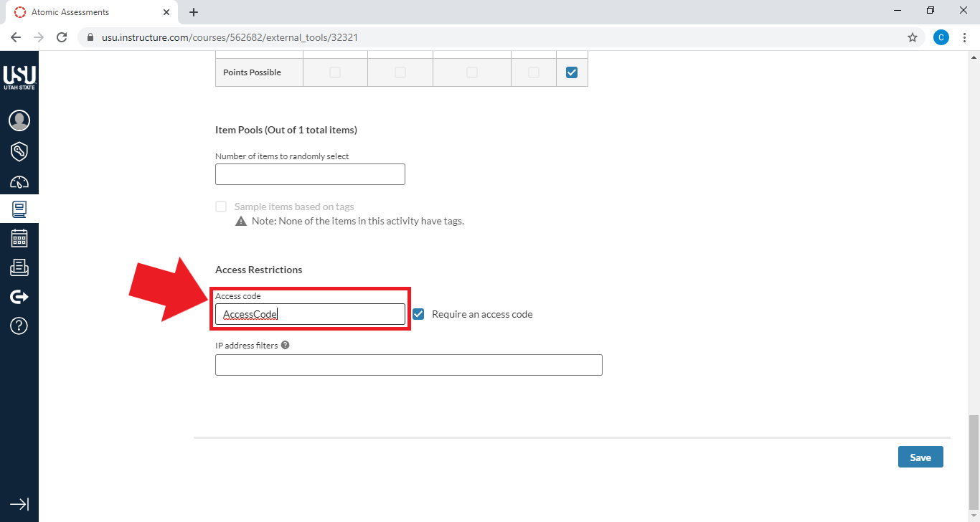Check the last Points Possible checkbox

click(x=572, y=72)
